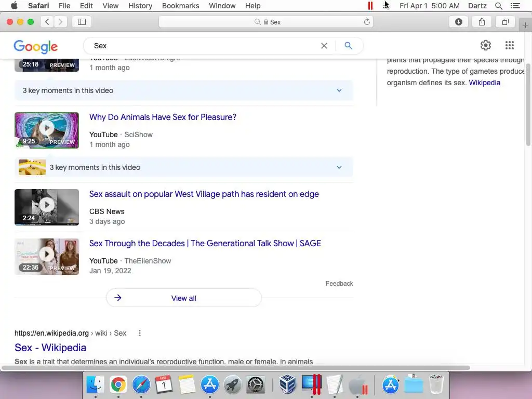Open the File menu
Viewport: 532px width, 399px height.
tap(64, 6)
